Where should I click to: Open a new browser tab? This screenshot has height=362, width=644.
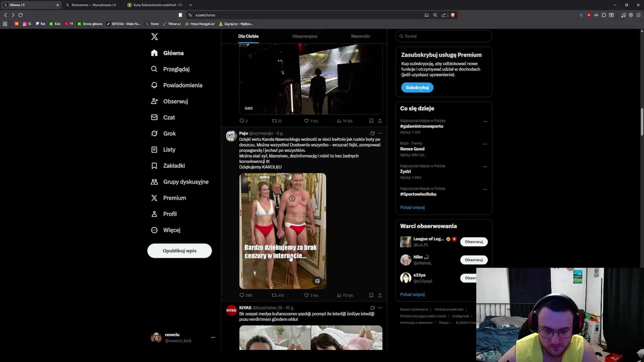pyautogui.click(x=190, y=5)
